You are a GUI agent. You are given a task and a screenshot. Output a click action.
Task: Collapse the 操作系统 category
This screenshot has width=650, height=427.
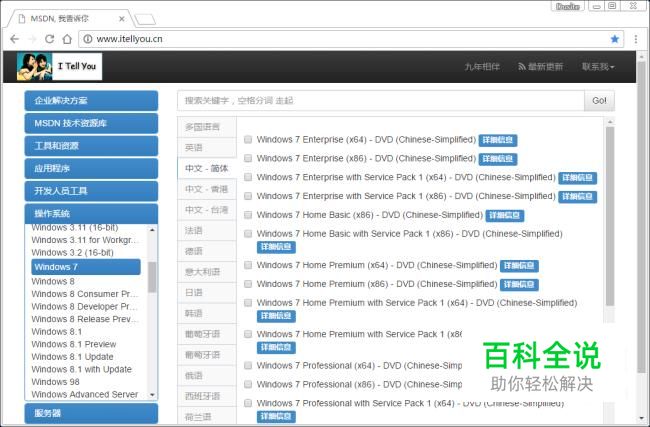[91, 214]
